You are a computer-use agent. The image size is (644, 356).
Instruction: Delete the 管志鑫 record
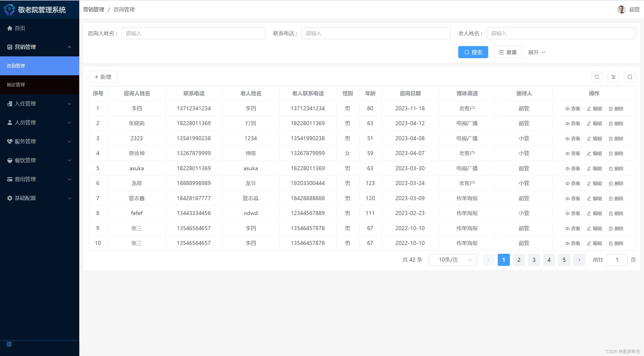[x=616, y=198]
